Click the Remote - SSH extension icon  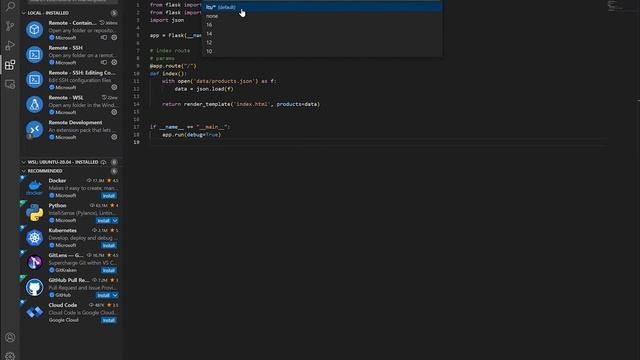pos(34,54)
